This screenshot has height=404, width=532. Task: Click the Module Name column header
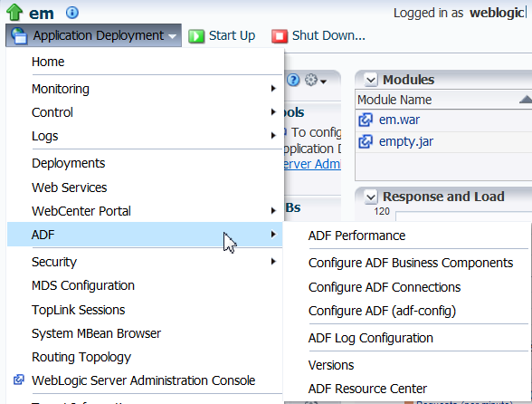click(x=394, y=100)
